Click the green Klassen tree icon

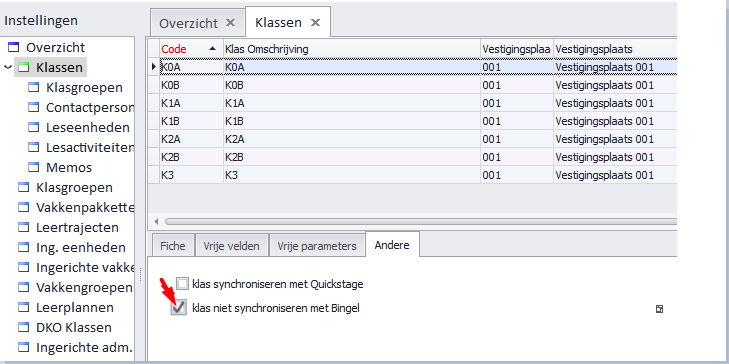tap(23, 67)
